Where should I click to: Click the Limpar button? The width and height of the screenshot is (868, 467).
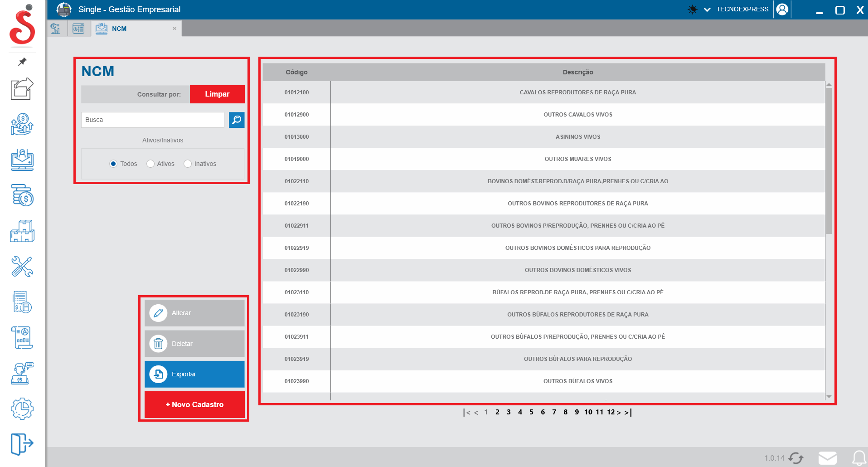(x=217, y=94)
